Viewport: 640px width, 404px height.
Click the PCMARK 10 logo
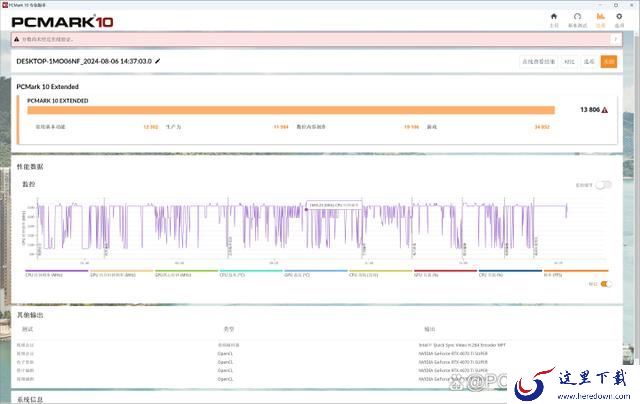pos(62,22)
